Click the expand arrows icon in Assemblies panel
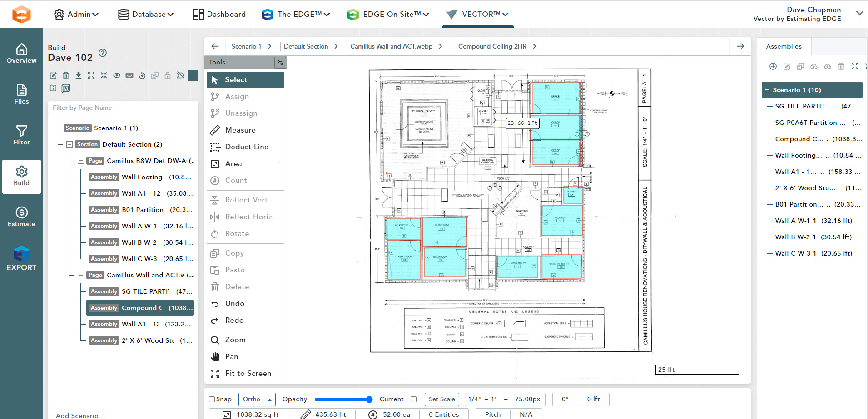 (855, 66)
